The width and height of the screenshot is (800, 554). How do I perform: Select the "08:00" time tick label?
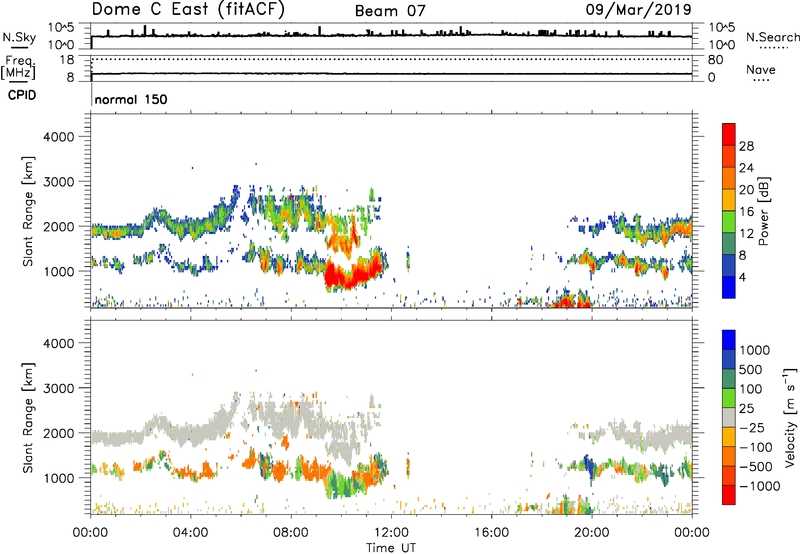click(x=291, y=533)
